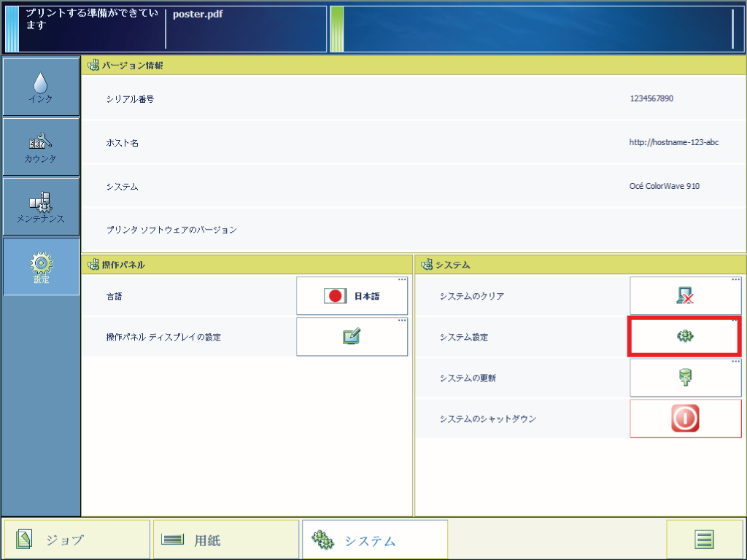The width and height of the screenshot is (747, 560).
Task: Change language via 日本語 flag button
Action: click(x=352, y=296)
